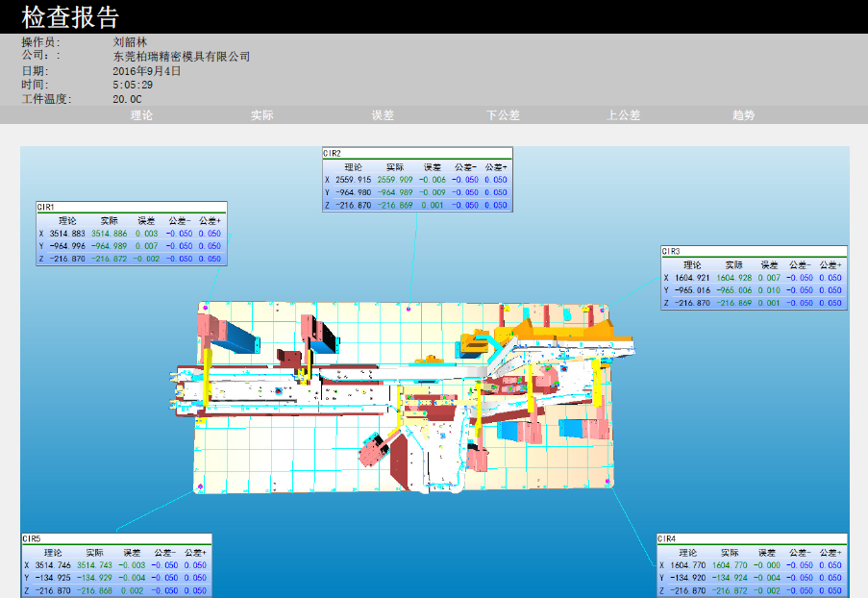Image resolution: width=868 pixels, height=598 pixels.
Task: Click CIR1 Y error value 0.007
Action: [146, 246]
